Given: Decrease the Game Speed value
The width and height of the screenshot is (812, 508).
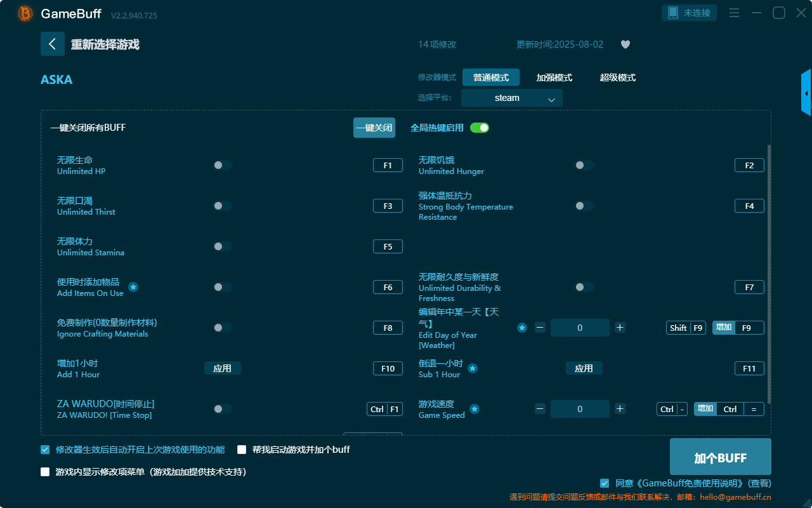Looking at the screenshot, I should [x=540, y=409].
